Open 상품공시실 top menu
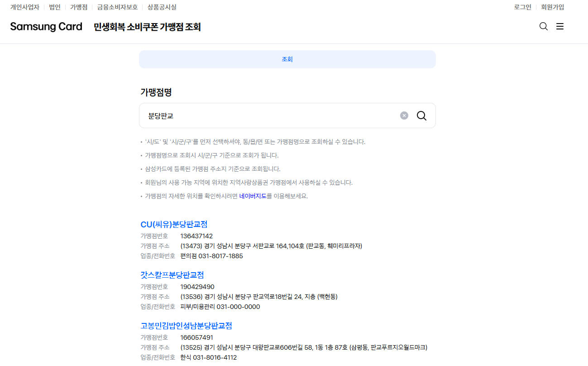 (162, 7)
